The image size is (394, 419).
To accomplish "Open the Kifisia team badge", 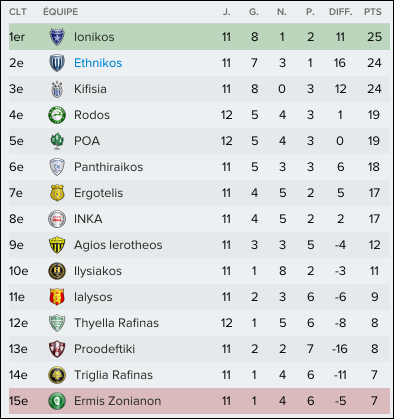I will click(57, 89).
